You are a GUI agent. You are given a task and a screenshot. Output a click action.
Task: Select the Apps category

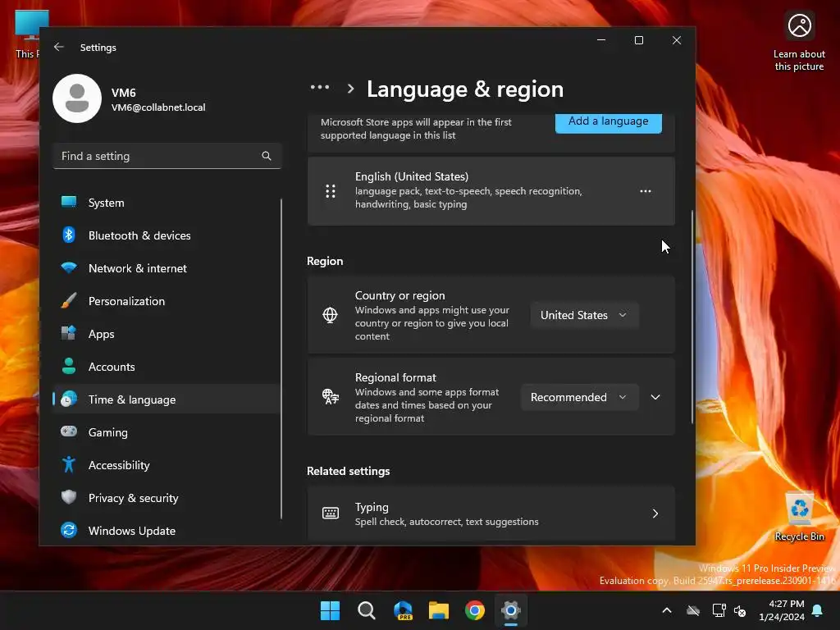(166, 334)
